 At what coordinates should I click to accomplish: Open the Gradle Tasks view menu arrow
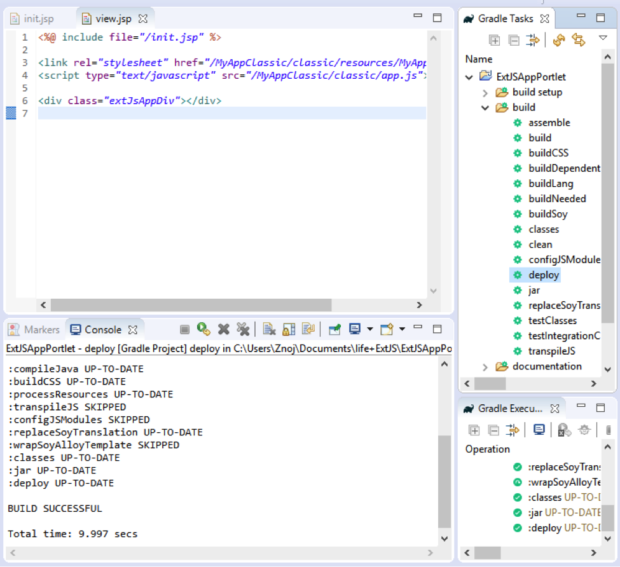click(603, 38)
